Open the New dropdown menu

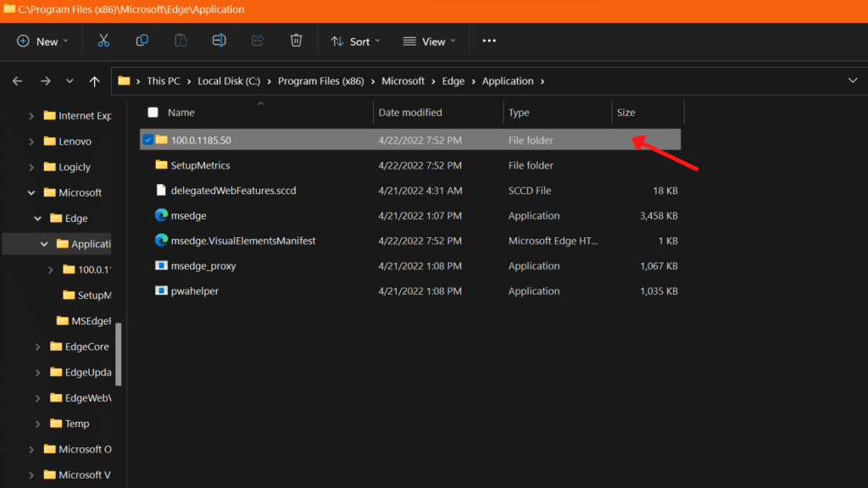[42, 41]
